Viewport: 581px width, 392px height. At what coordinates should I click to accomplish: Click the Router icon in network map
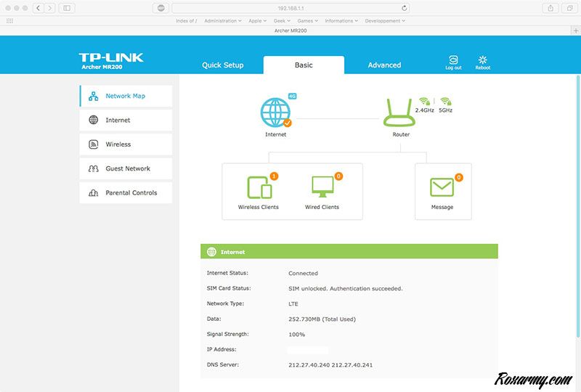pyautogui.click(x=401, y=113)
